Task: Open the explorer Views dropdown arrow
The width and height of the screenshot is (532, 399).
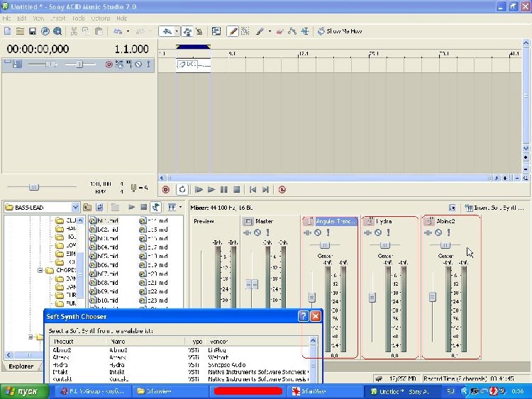Action: 180,207
